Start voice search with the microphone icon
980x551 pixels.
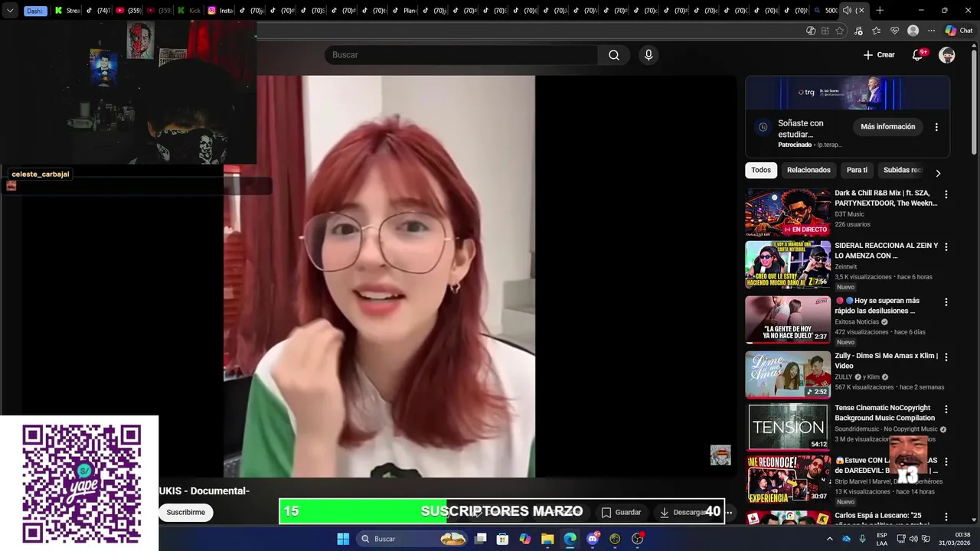pyautogui.click(x=648, y=55)
